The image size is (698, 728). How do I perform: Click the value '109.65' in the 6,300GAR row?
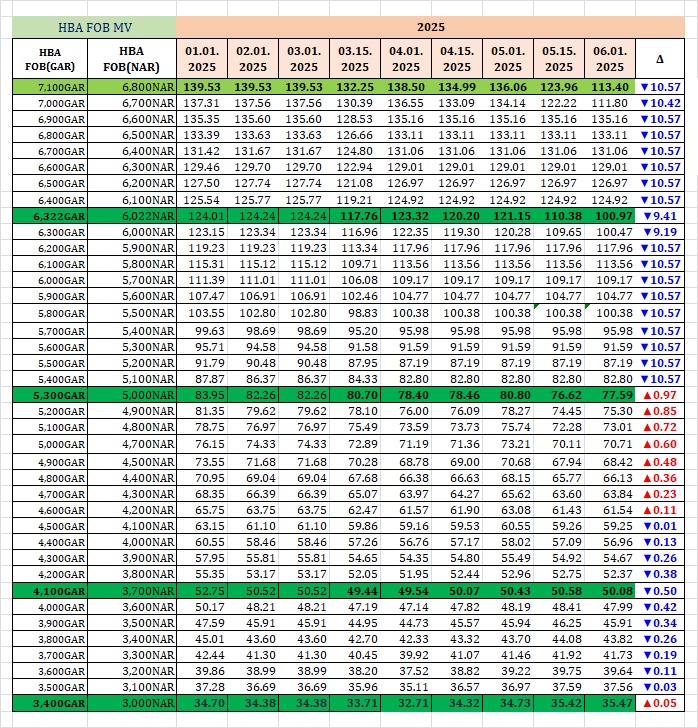pos(559,232)
